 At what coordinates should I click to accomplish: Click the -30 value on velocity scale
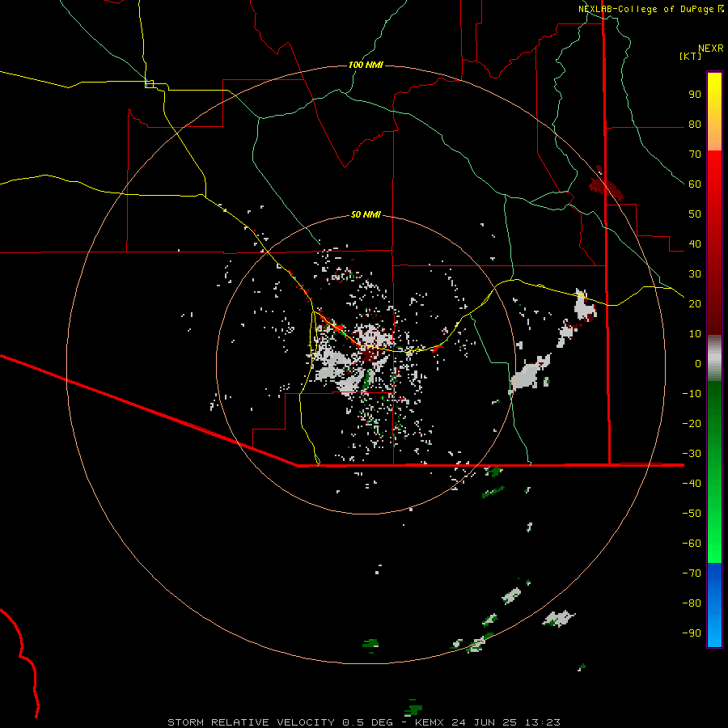pos(692,454)
